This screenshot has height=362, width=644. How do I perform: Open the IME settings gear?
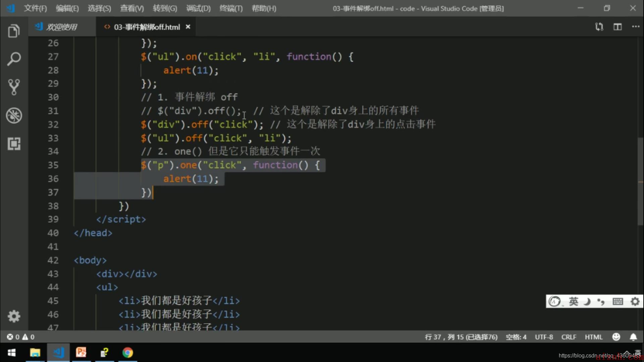pyautogui.click(x=635, y=302)
